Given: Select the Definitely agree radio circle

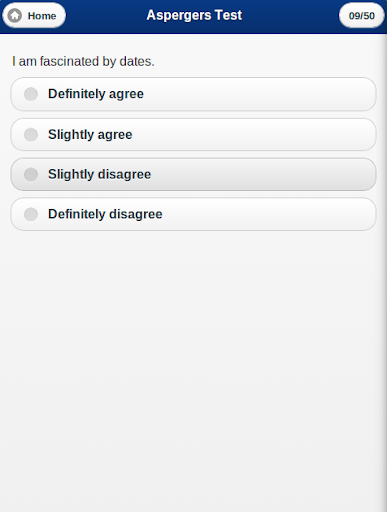Looking at the screenshot, I should (x=31, y=94).
